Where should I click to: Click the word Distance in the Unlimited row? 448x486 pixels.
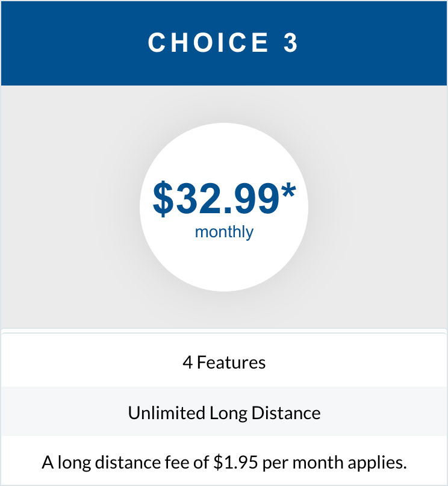(285, 413)
